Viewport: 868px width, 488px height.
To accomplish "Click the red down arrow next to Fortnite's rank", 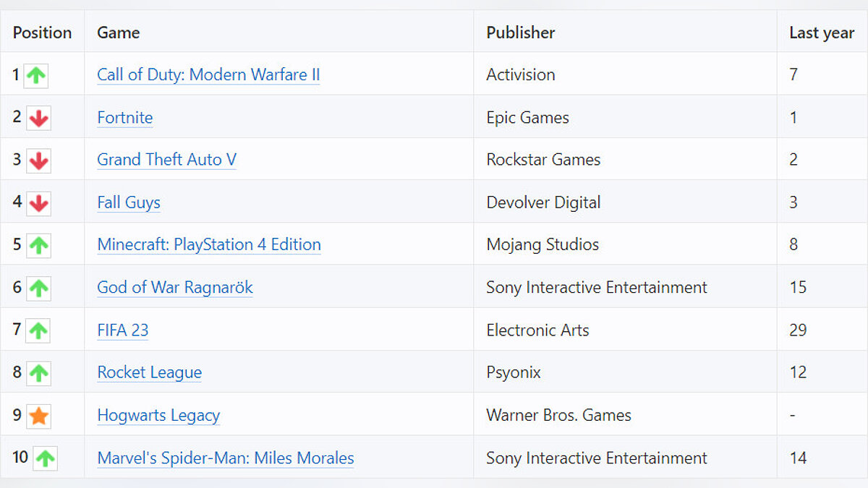I will tap(38, 118).
